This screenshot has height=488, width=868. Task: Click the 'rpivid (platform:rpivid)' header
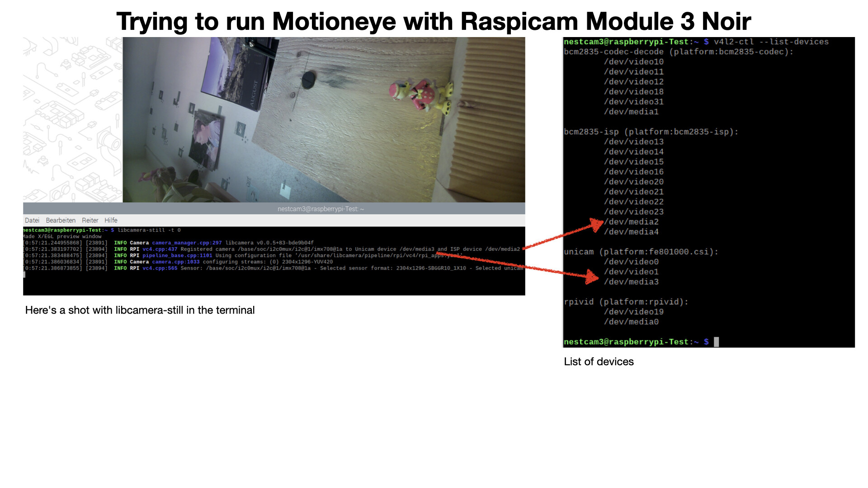pyautogui.click(x=626, y=302)
